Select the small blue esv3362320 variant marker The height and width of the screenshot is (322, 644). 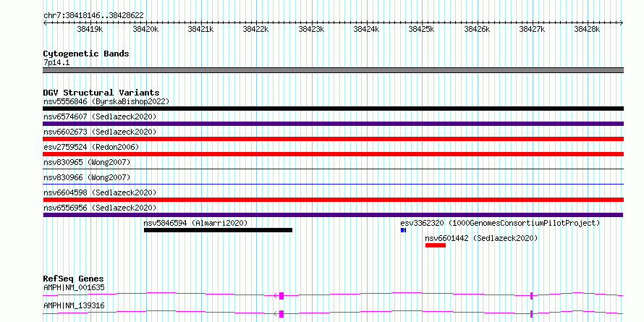(403, 230)
